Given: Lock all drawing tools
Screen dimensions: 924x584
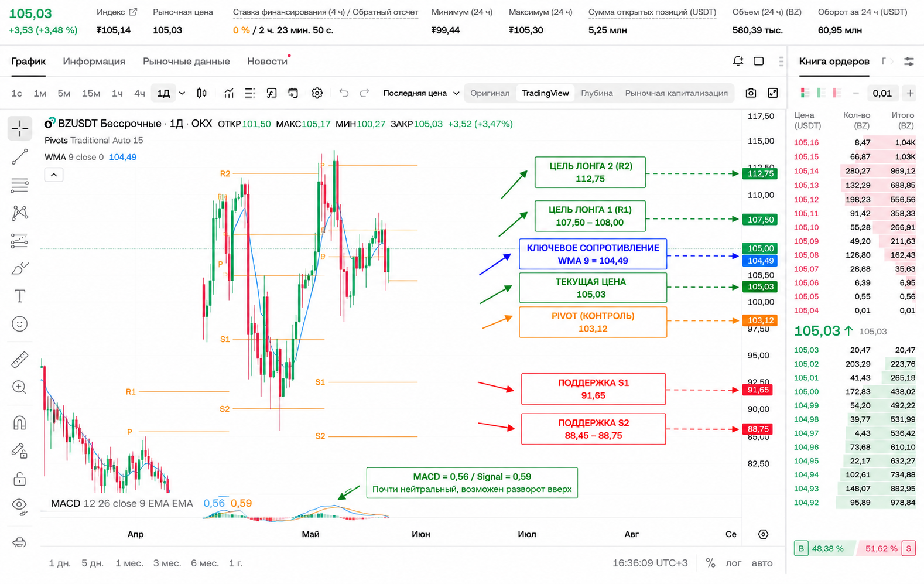Looking at the screenshot, I should [20, 479].
